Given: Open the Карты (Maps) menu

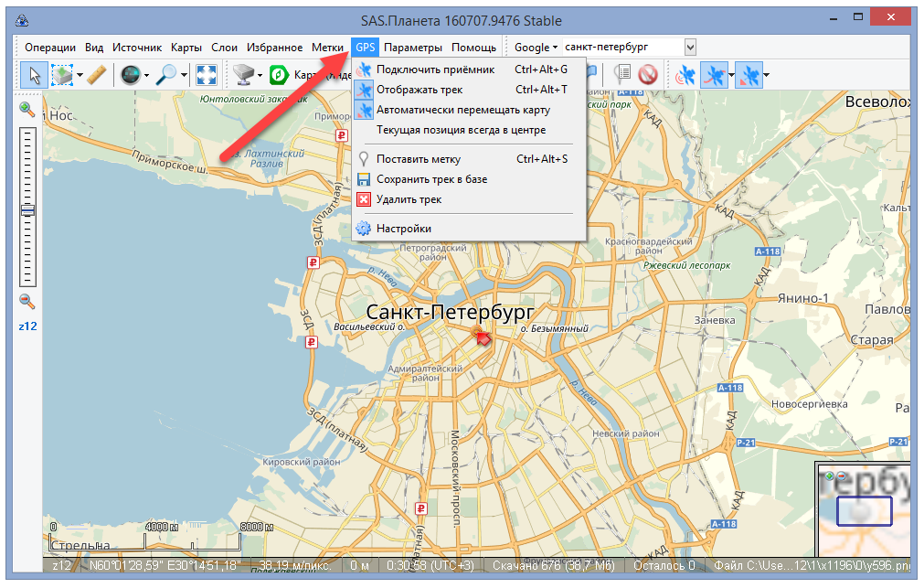Looking at the screenshot, I should [186, 47].
